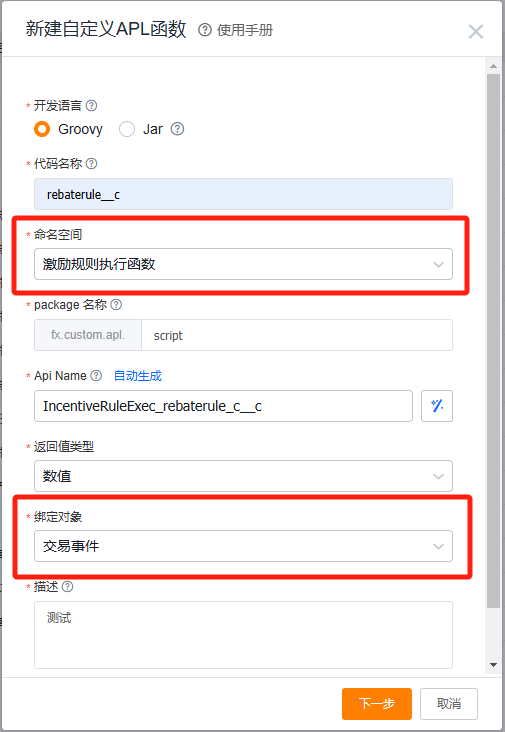
Task: Click help icon next to 代码名称
Action: (x=92, y=163)
